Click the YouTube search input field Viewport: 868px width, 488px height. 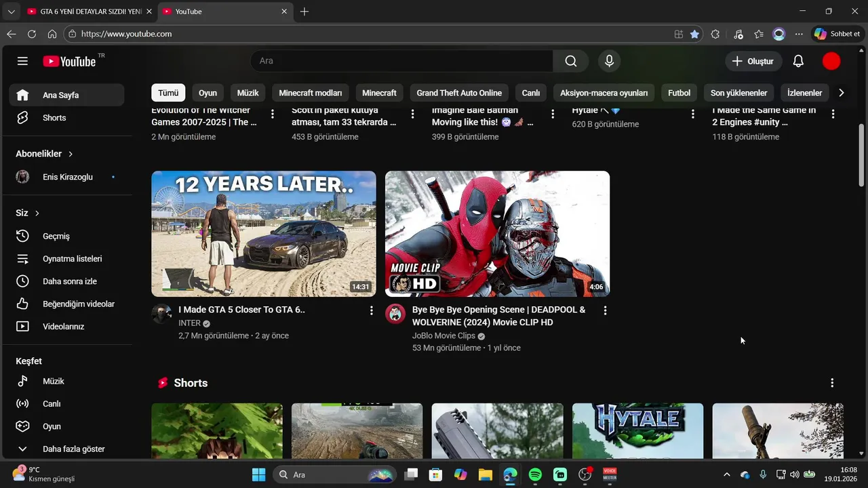(x=402, y=61)
